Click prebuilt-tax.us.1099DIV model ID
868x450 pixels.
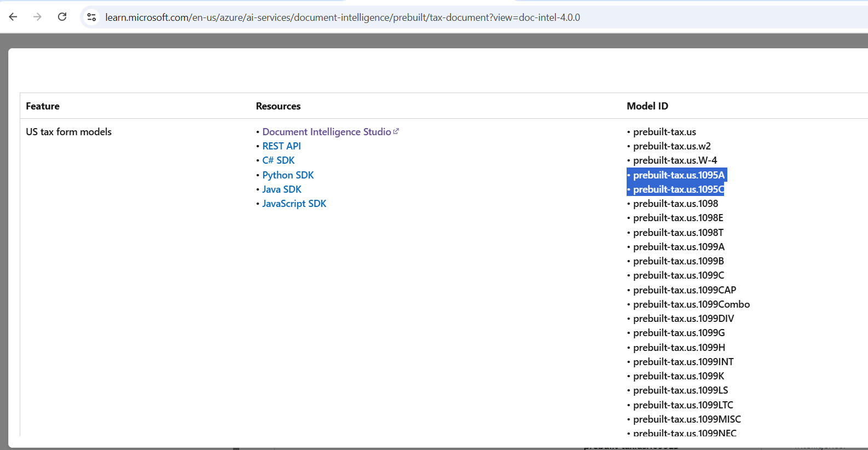684,319
